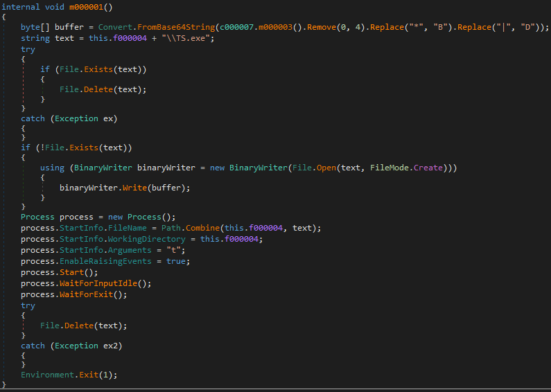Click the Exit method in Environment.Exit(1)
Viewport: 551px width, 392px height.
pos(89,375)
